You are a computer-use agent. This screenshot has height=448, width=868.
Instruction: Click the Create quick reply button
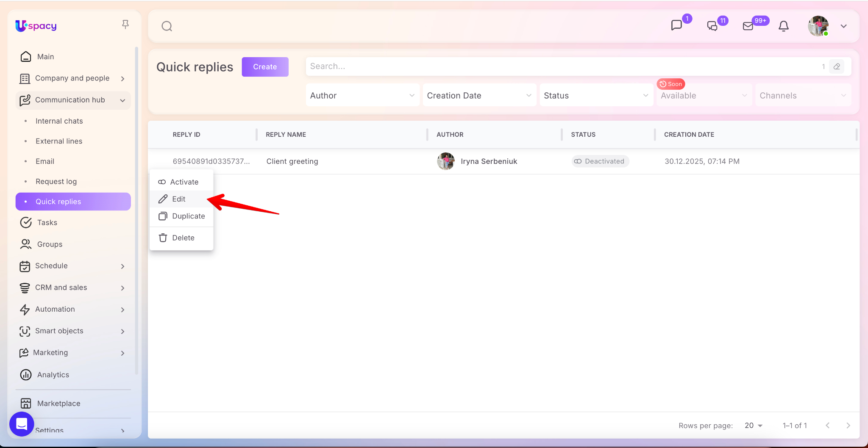pos(265,67)
